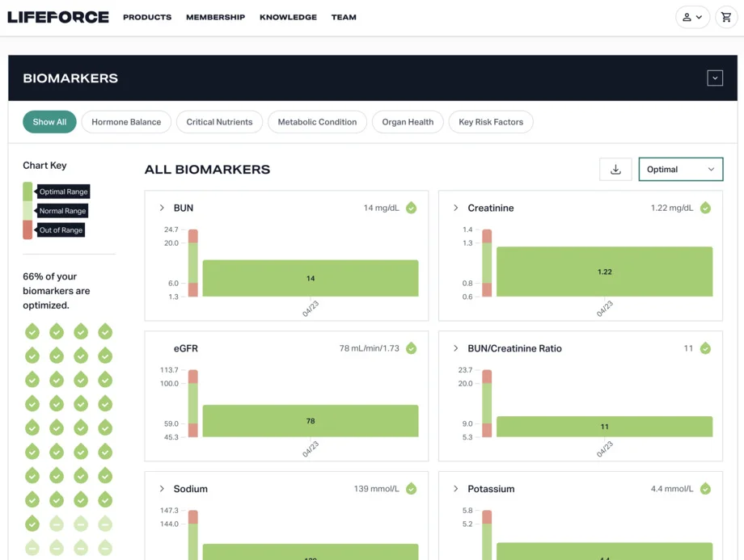744x560 pixels.
Task: Open the Optimal dropdown menu
Action: point(680,169)
